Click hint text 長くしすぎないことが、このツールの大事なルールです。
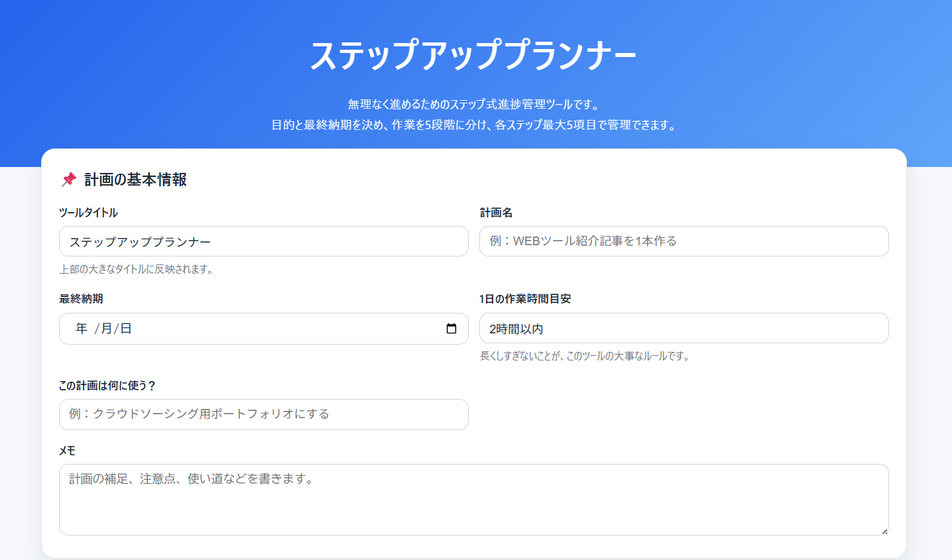Viewport: 952px width, 560px height. [586, 356]
